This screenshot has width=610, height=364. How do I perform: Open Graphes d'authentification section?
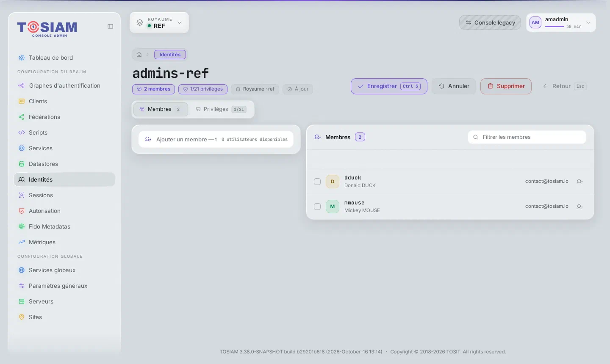(64, 85)
